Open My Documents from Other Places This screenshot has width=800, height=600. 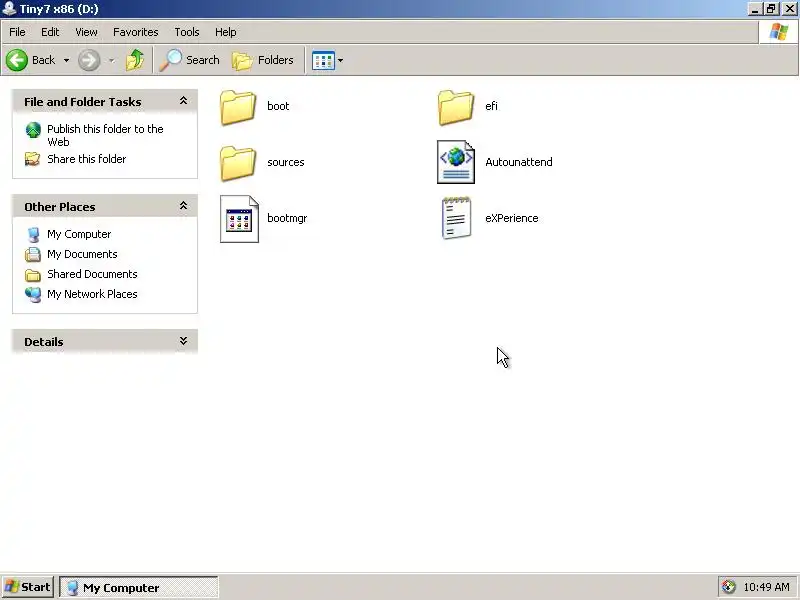point(82,254)
